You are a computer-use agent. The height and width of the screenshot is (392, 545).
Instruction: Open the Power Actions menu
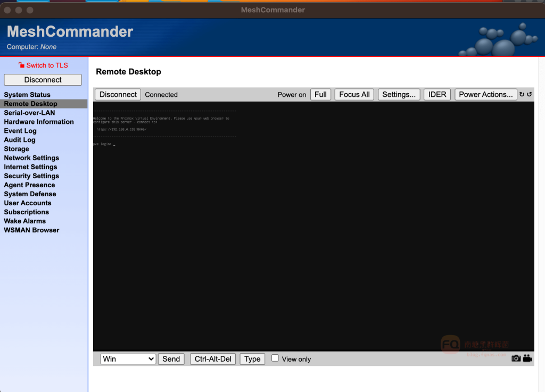(x=485, y=95)
